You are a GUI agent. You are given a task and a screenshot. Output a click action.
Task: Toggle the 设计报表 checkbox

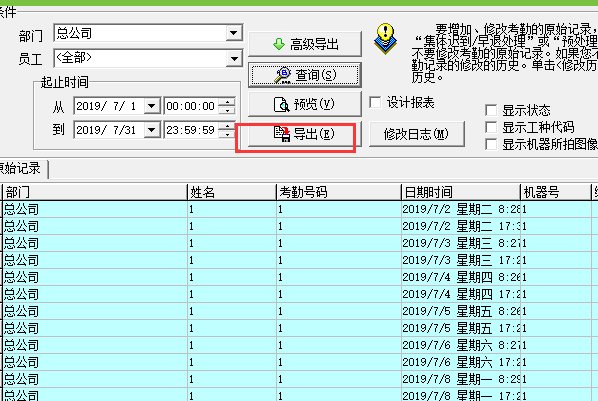point(375,103)
